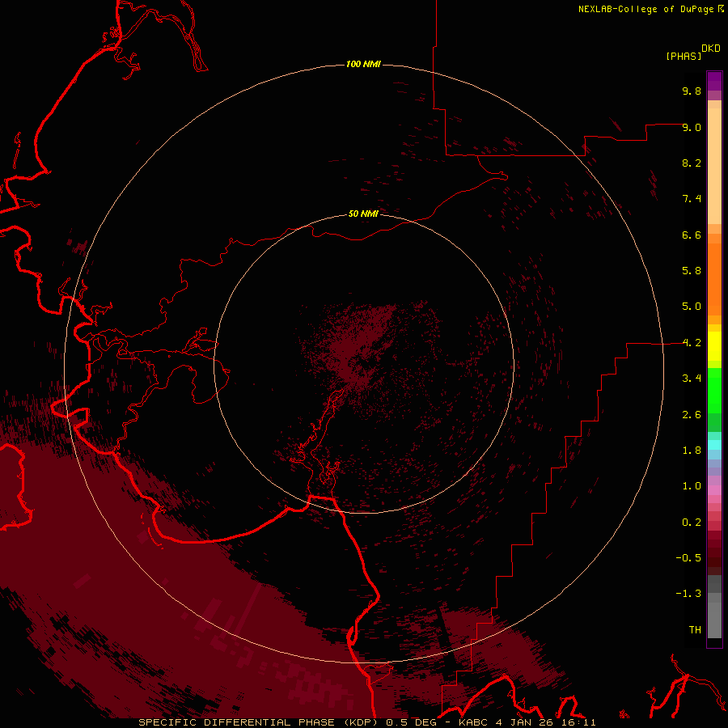Click the NEXLAB-College of DuPage label
The width and height of the screenshot is (728, 728).
(645, 9)
